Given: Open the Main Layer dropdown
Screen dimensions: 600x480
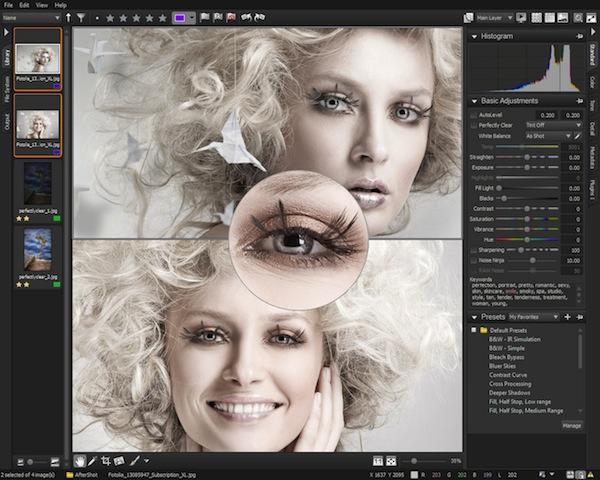Looking at the screenshot, I should [494, 18].
